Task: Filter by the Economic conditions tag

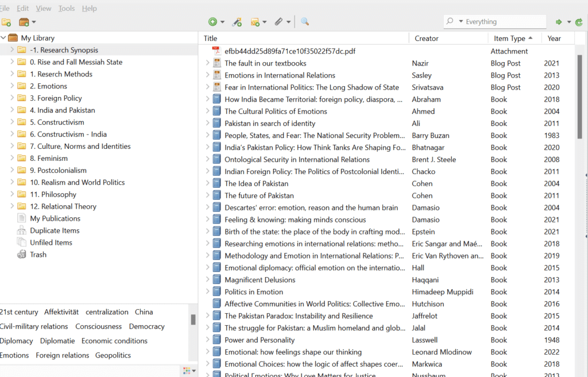Action: pos(114,341)
